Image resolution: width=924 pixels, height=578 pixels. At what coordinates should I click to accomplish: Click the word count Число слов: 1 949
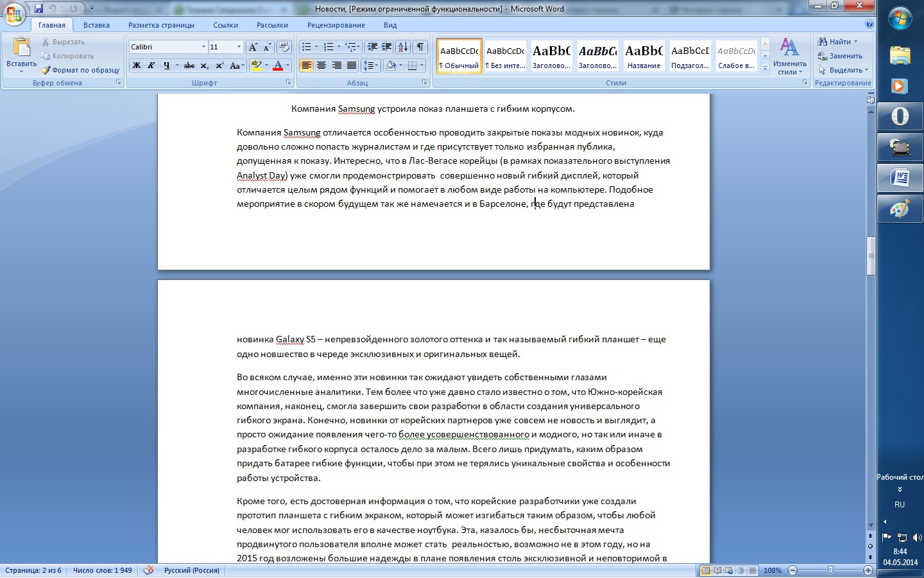click(x=103, y=570)
